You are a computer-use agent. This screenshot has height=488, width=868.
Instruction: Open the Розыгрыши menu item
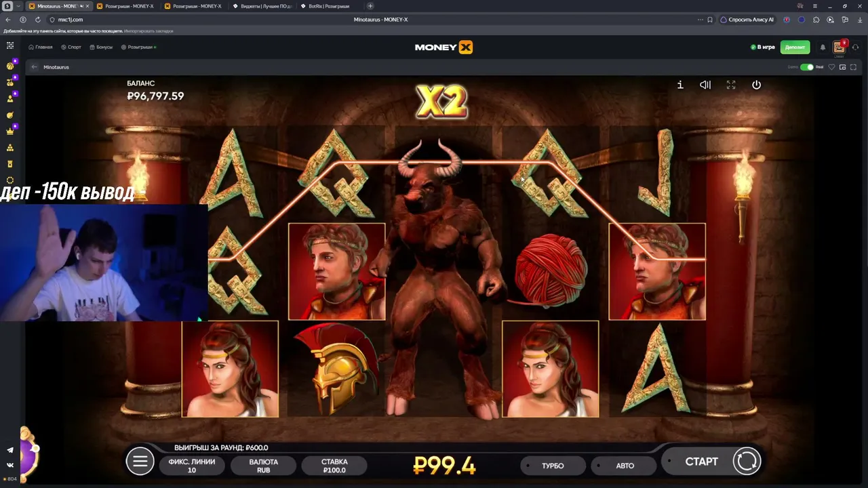(x=138, y=47)
